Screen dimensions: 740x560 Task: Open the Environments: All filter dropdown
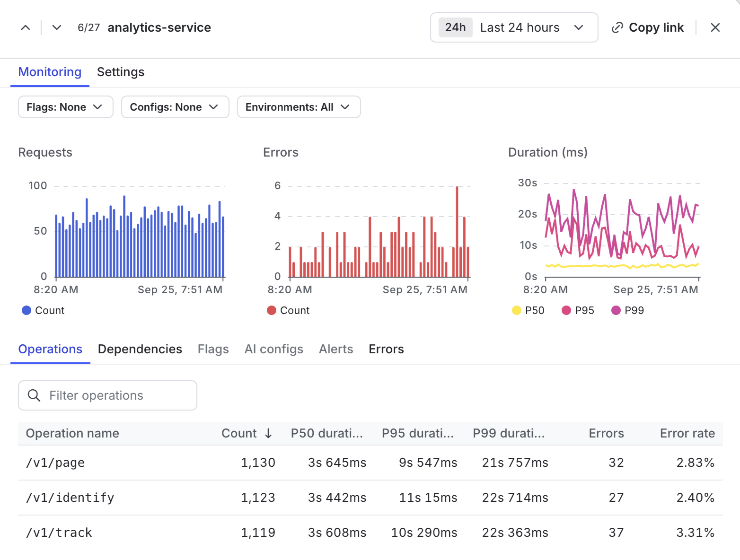point(299,107)
